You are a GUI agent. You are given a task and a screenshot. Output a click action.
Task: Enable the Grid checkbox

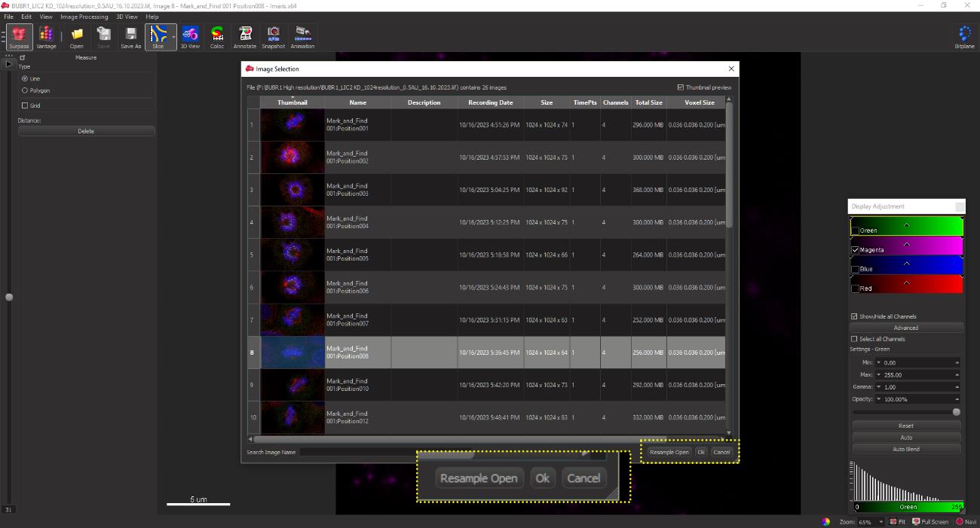pyautogui.click(x=25, y=105)
